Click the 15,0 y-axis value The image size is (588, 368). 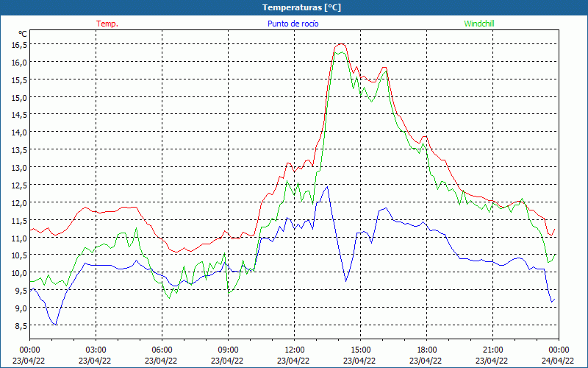pyautogui.click(x=20, y=98)
